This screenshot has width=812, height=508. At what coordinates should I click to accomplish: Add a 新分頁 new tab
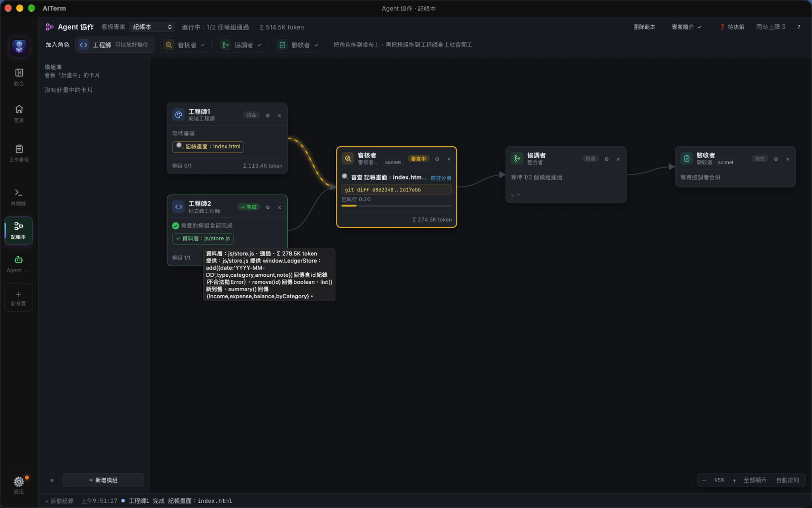(19, 298)
